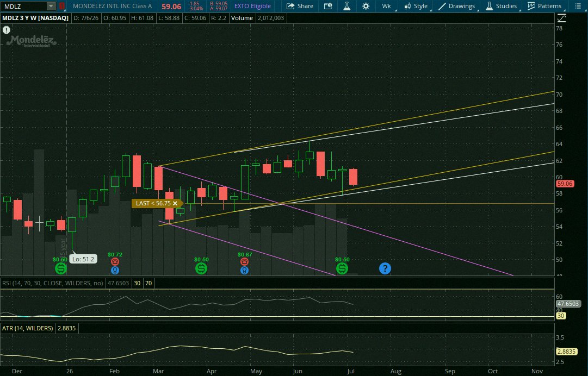
Task: Click the ATR 2.8835 value tag on axis
Action: (x=566, y=352)
